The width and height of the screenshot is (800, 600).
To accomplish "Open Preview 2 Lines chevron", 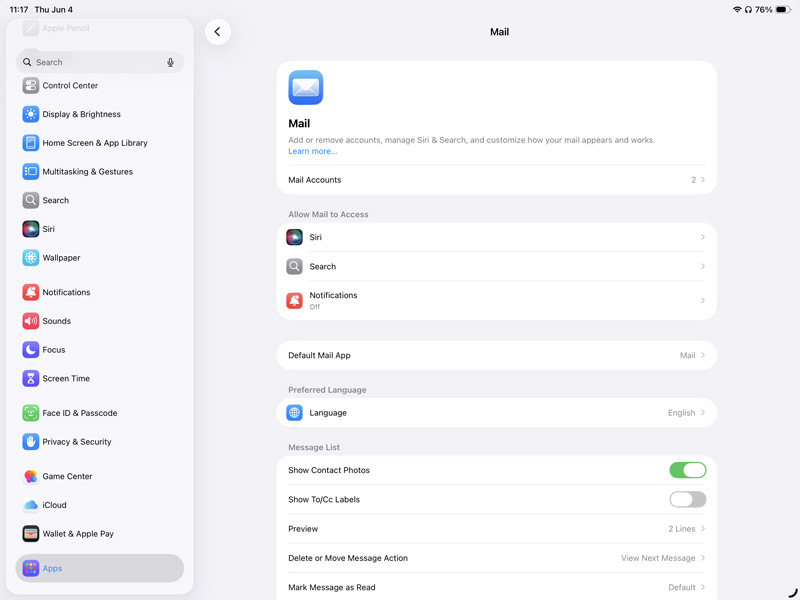I will pos(703,529).
